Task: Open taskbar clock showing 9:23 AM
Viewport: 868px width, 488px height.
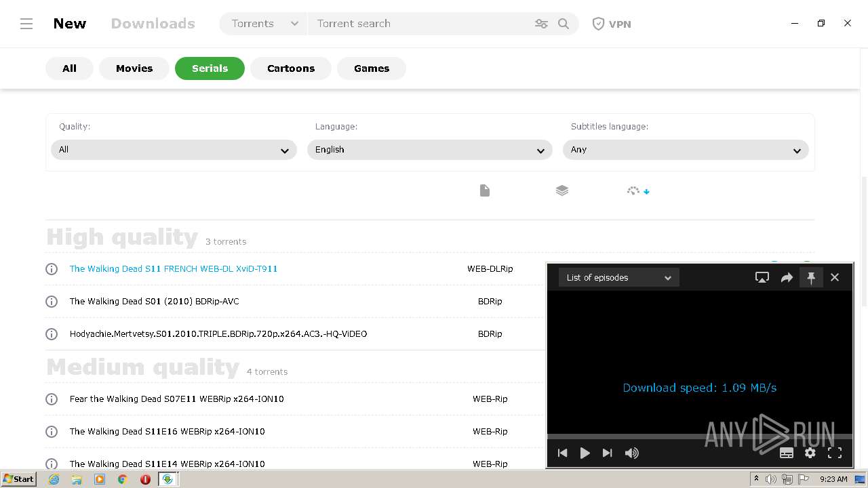Action: point(833,479)
